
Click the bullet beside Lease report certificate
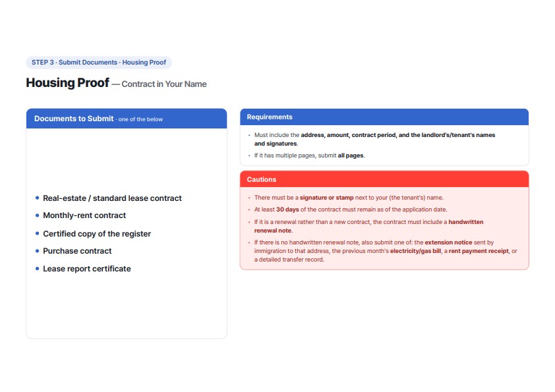[x=37, y=269]
